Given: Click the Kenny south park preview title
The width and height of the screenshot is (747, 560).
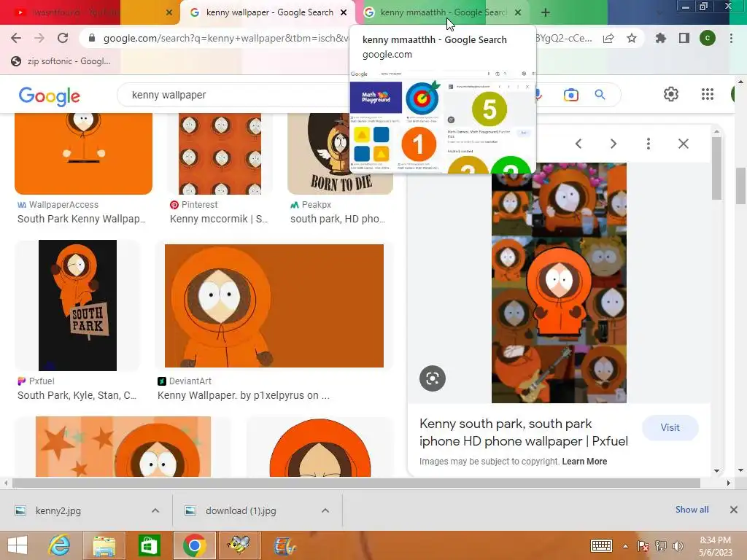Looking at the screenshot, I should coord(524,432).
